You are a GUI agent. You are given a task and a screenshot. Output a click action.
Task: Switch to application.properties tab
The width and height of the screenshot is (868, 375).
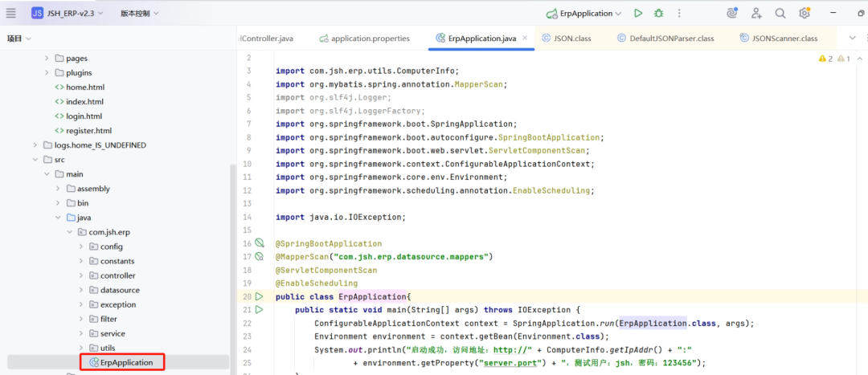[x=365, y=39]
